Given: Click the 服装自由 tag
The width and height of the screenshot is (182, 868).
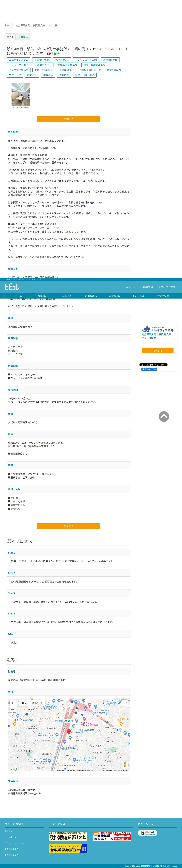Looking at the screenshot, I should [48, 75].
